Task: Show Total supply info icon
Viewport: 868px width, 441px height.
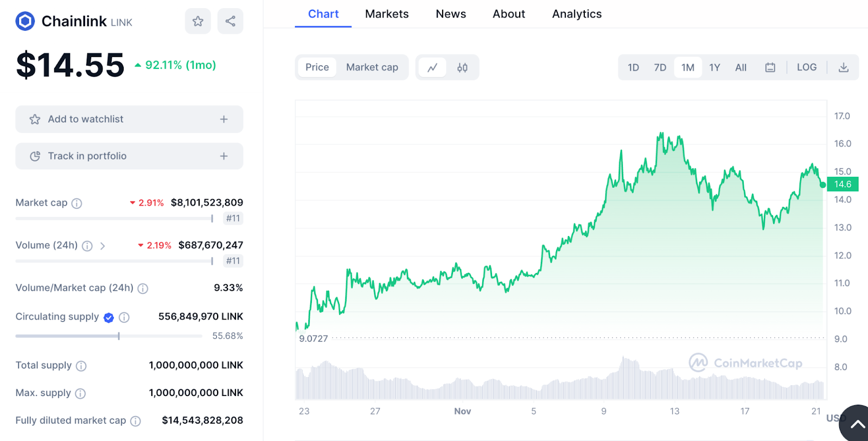Action: (x=81, y=366)
